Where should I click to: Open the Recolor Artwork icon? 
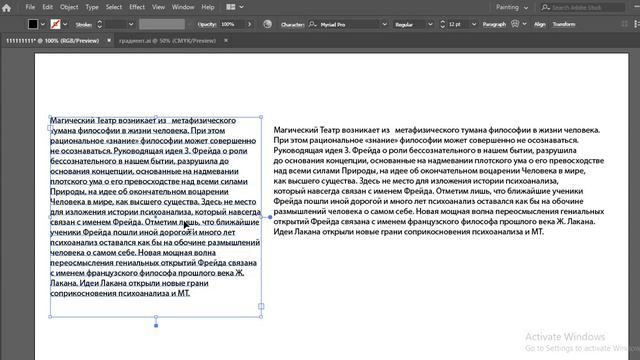coord(267,24)
